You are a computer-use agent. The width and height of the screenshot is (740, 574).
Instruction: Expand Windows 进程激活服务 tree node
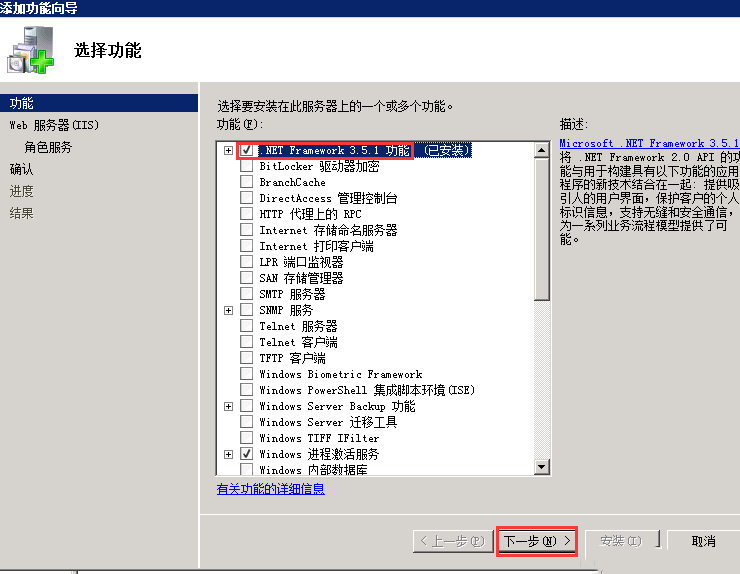click(x=228, y=455)
